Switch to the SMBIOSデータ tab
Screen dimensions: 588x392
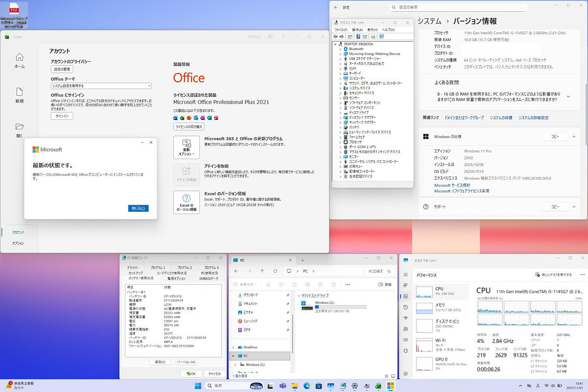tap(209, 278)
